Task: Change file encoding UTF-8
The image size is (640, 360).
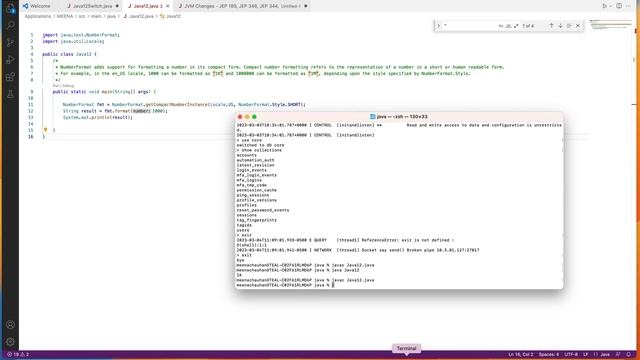Action: pos(571,354)
